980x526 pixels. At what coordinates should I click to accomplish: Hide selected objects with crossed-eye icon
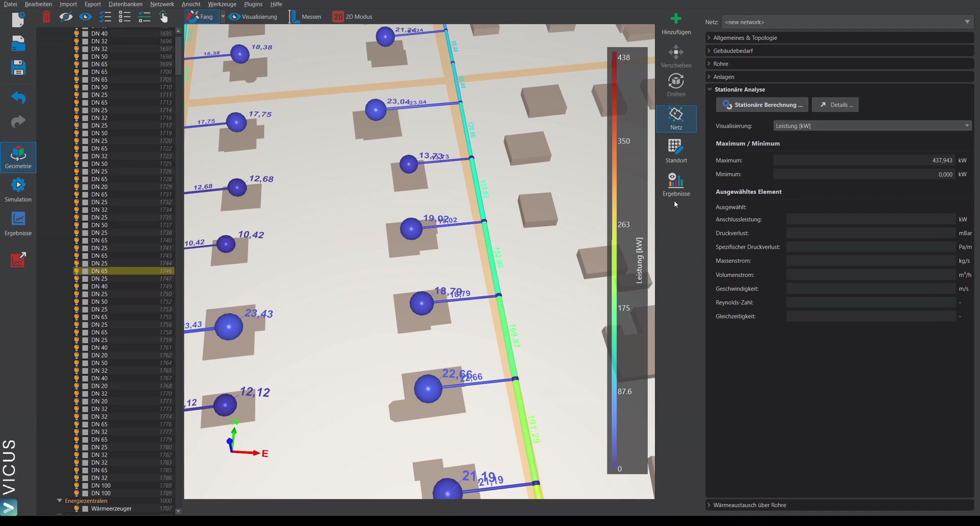[66, 17]
